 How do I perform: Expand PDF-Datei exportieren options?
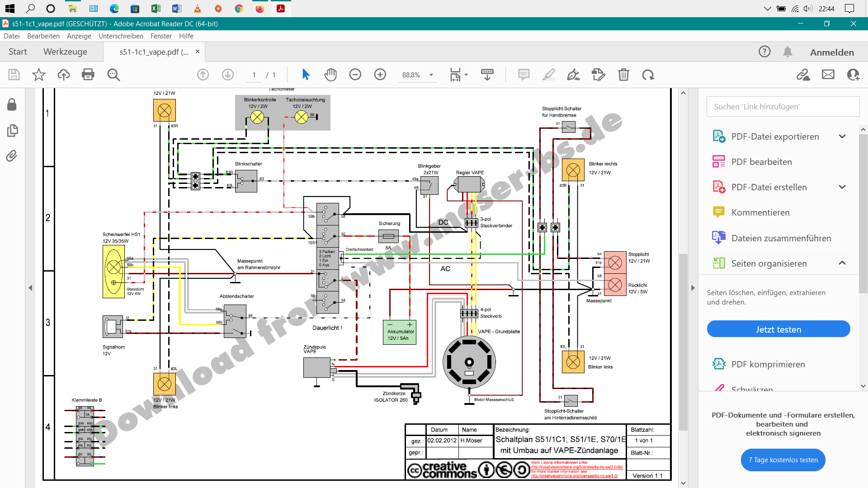[842, 136]
